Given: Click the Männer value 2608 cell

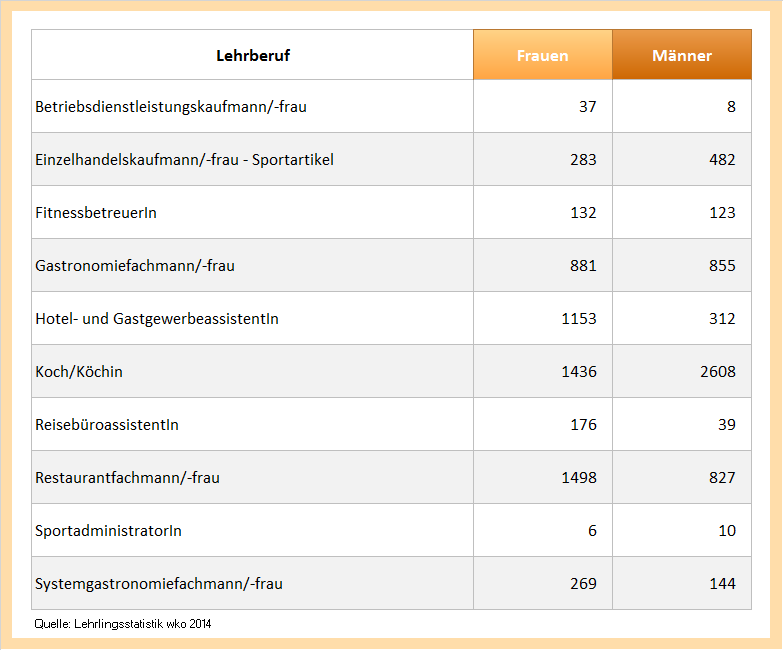Looking at the screenshot, I should 717,371.
